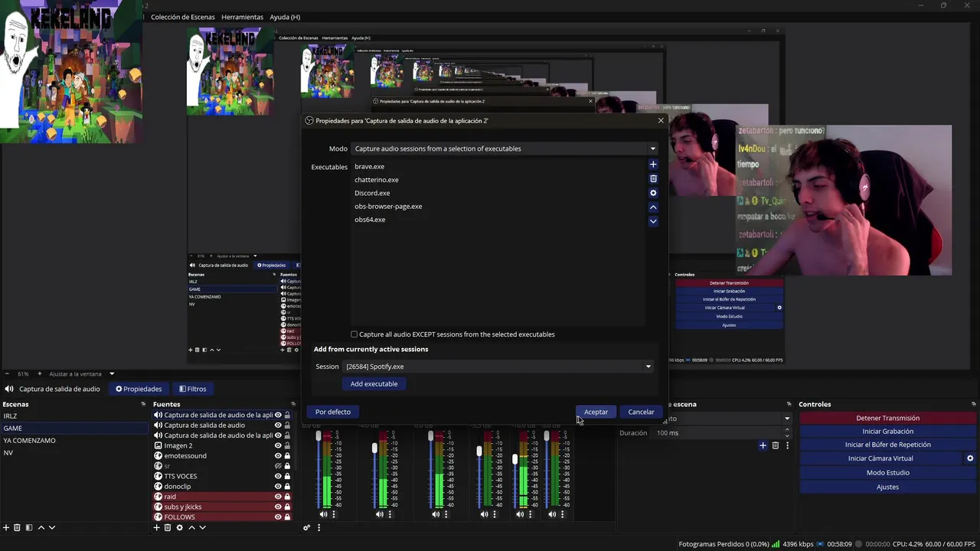Hide the Imagen 2 source
This screenshot has width=980, height=551.
pyautogui.click(x=278, y=445)
